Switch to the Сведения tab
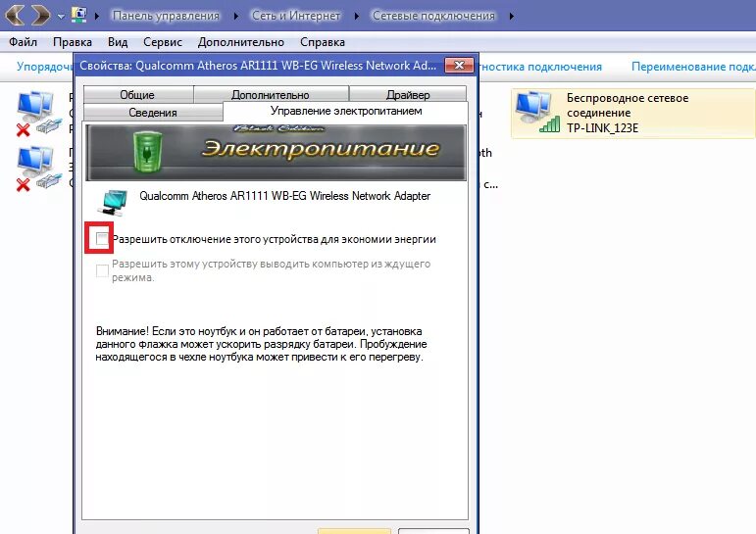Viewport: 756px width, 534px height. pos(153,113)
